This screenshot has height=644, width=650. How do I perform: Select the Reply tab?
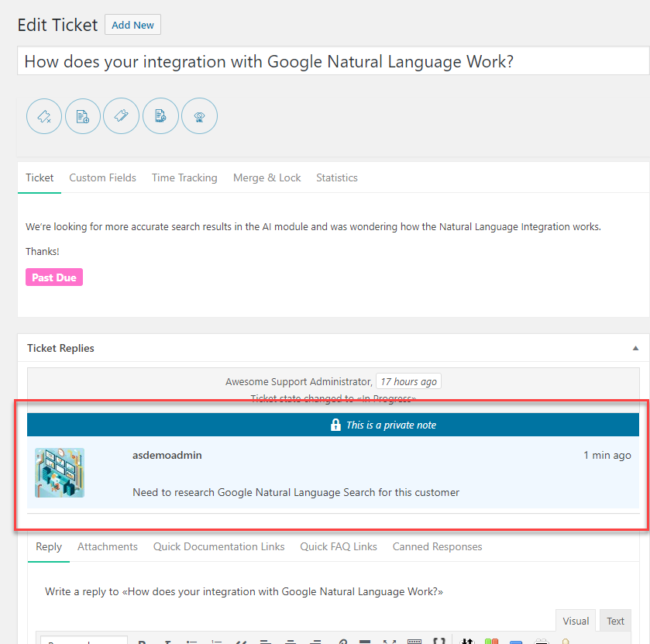[x=49, y=547]
